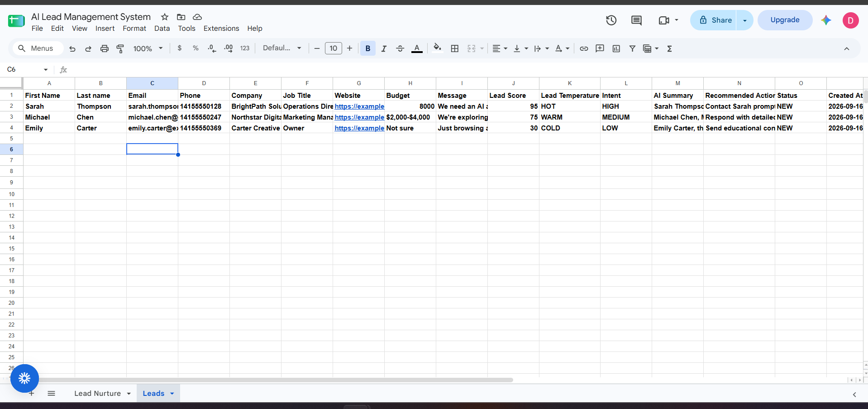Open the text color picker
Image resolution: width=868 pixels, height=409 pixels.
pos(417,48)
